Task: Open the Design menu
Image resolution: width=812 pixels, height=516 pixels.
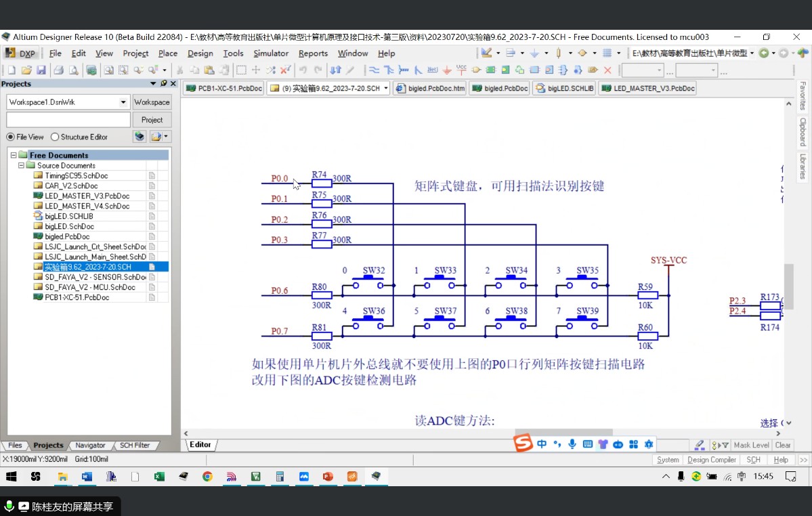Action: click(200, 53)
